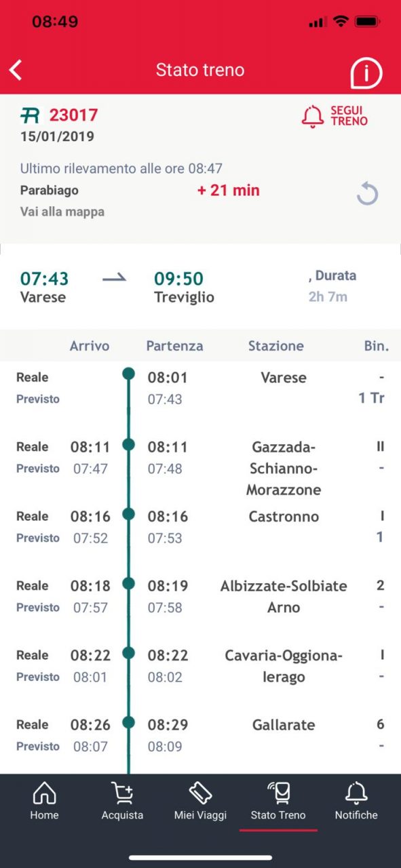Tap the back arrow in header
Viewport: 401px width, 868px height.
pyautogui.click(x=16, y=70)
